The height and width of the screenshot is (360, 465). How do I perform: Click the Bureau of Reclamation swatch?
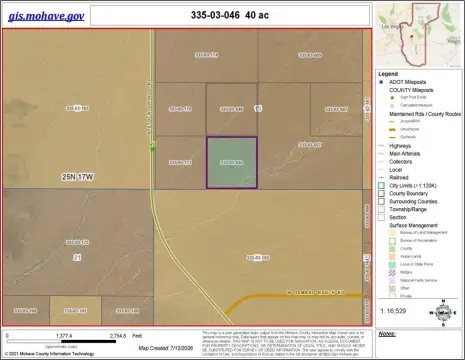point(392,241)
